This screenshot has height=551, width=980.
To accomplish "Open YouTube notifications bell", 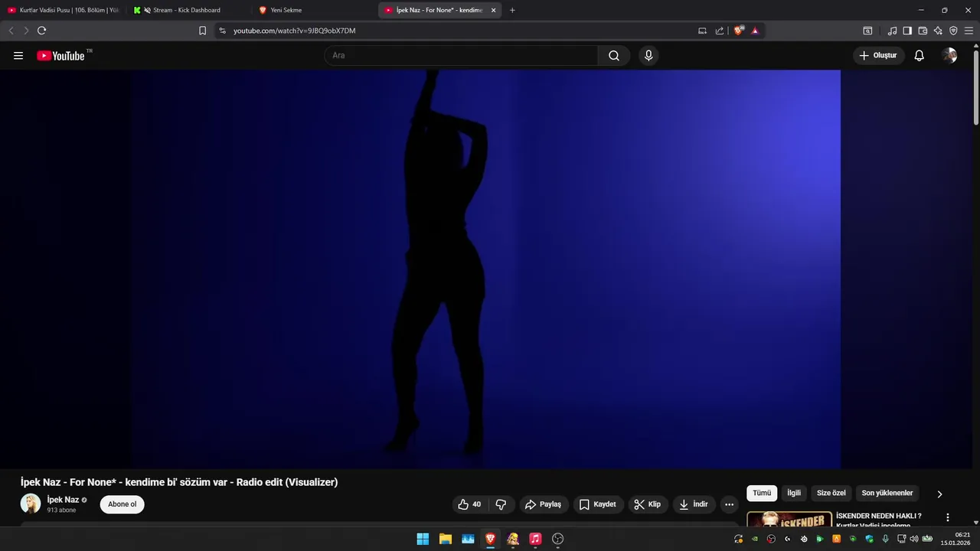I will (x=919, y=55).
